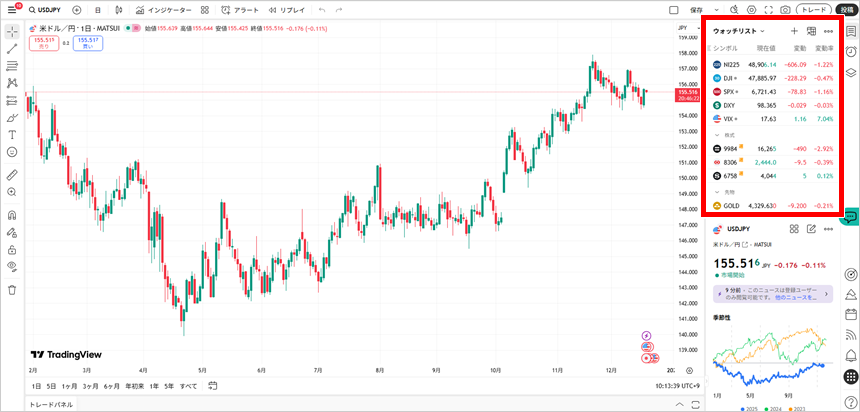
Task: Click the ruler measure tool
Action: (12, 174)
